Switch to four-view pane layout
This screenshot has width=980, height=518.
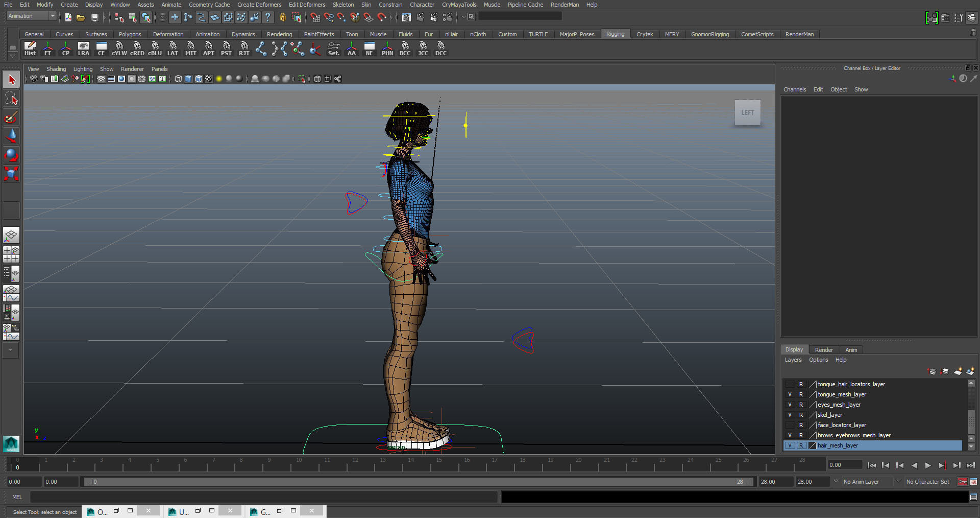[11, 254]
